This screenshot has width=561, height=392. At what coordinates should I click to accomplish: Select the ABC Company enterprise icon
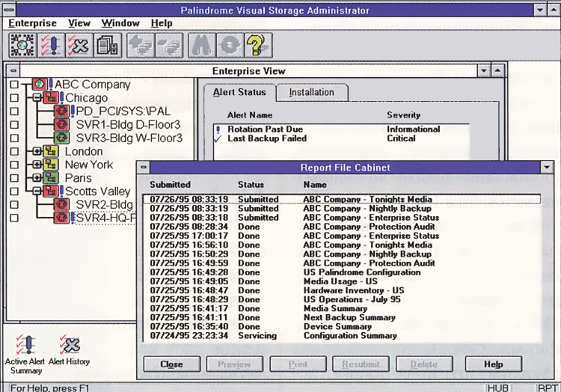tap(39, 85)
